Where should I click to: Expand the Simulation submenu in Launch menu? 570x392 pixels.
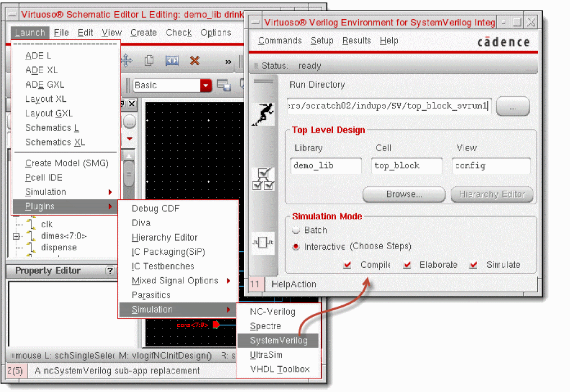click(x=110, y=192)
